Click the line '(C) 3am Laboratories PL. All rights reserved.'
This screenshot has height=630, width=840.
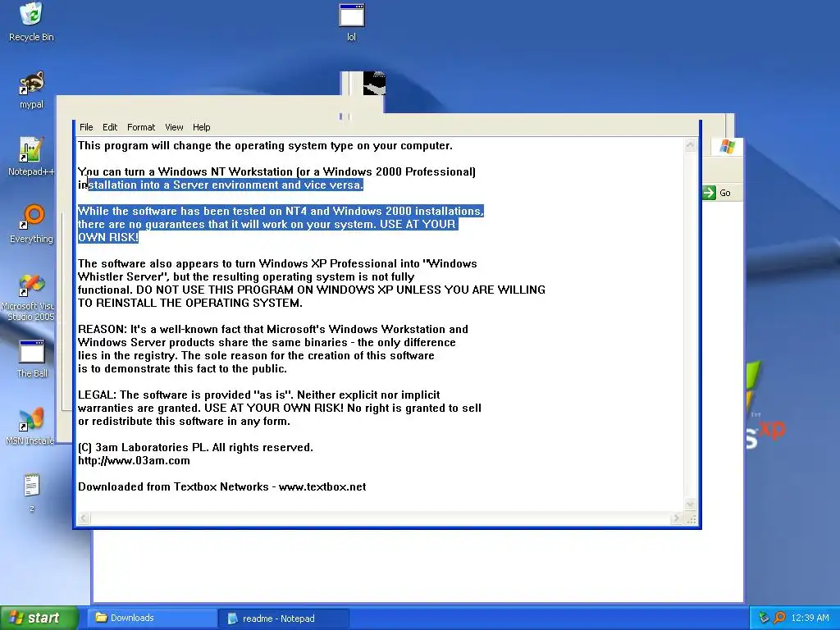(x=195, y=447)
